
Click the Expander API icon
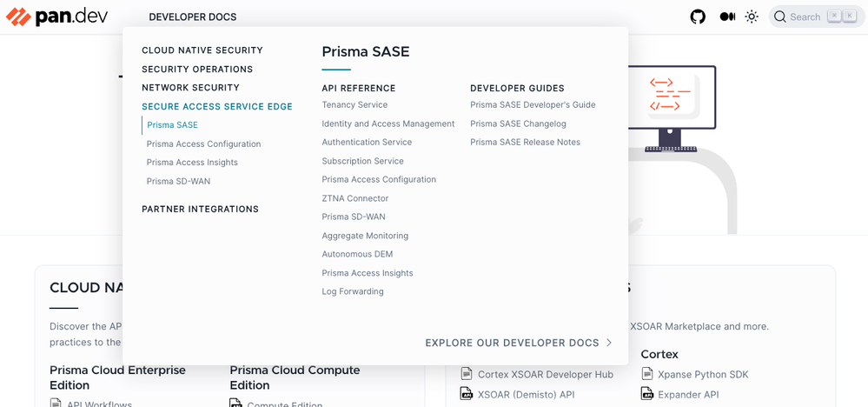(x=647, y=394)
